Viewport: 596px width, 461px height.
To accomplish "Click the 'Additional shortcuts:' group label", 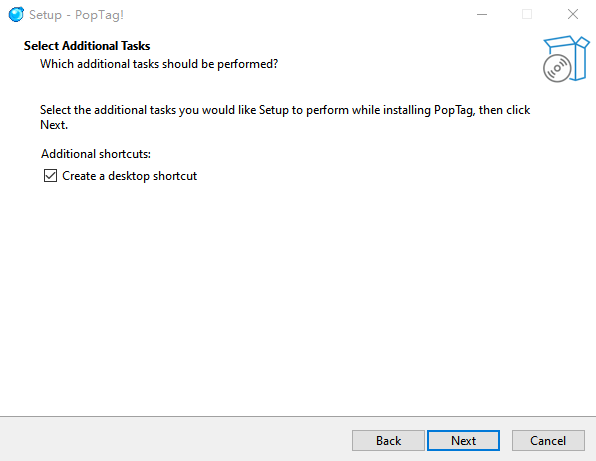I will pos(96,154).
